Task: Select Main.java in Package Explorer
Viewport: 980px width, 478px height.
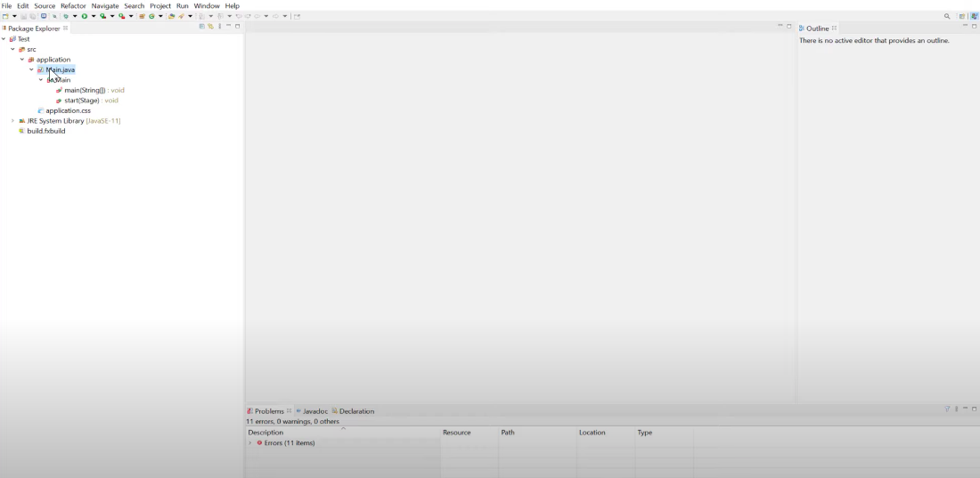Action: (60, 69)
